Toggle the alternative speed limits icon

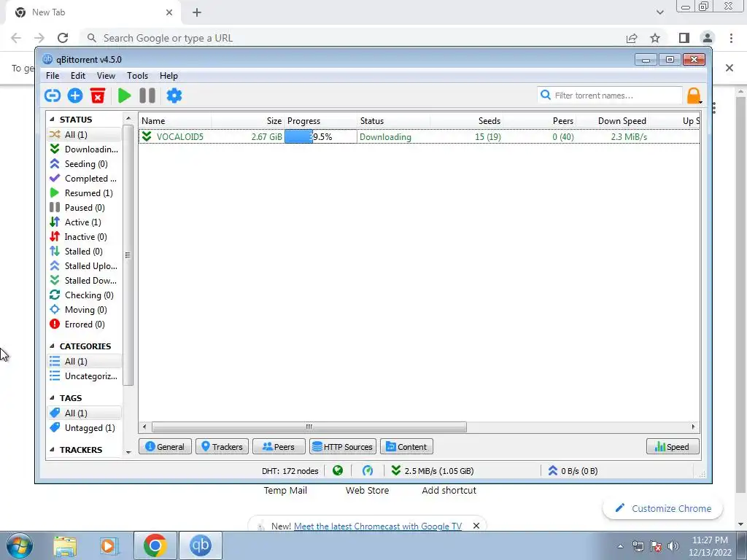(368, 470)
